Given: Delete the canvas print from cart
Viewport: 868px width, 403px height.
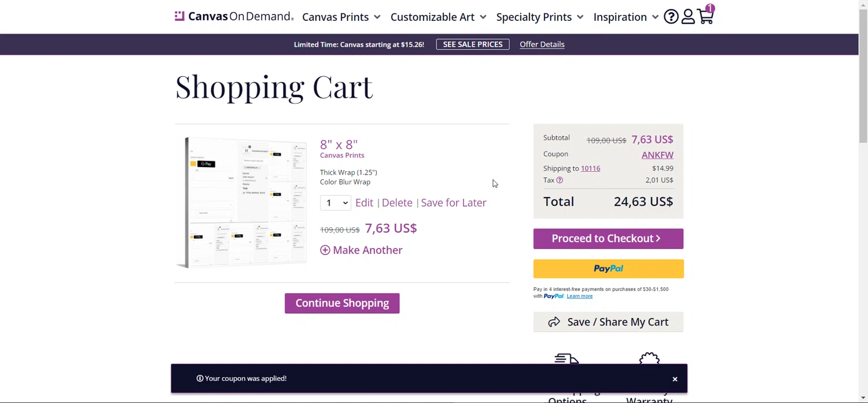Looking at the screenshot, I should (x=397, y=203).
